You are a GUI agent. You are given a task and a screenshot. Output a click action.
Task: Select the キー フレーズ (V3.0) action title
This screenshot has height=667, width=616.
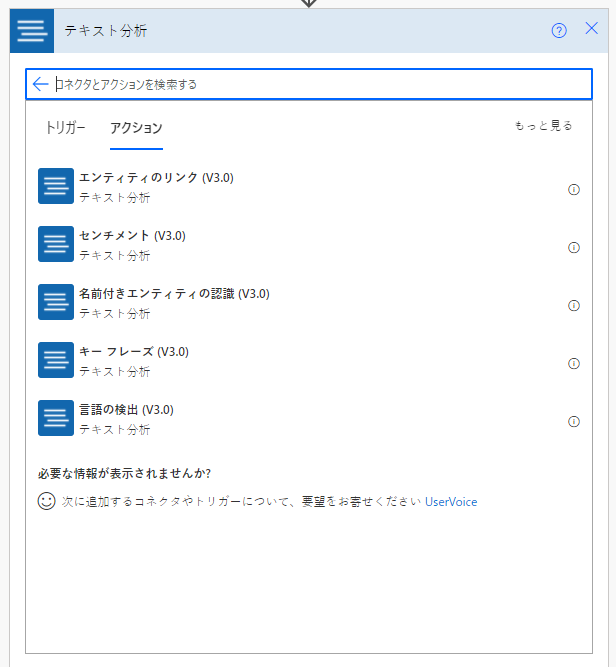tap(134, 351)
